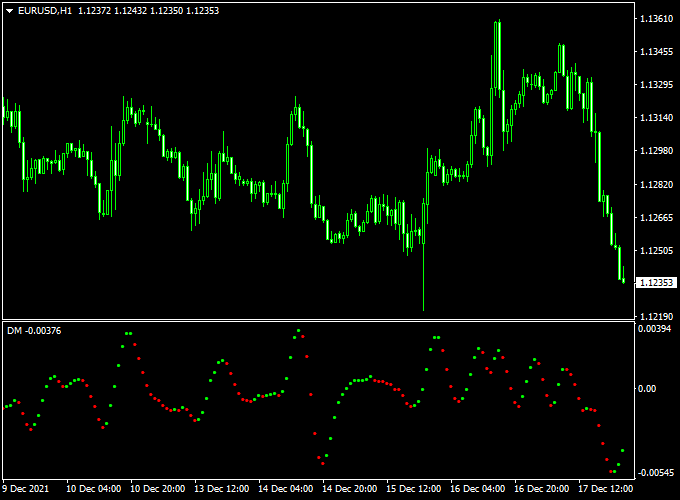Select the 1.13455 price scale value

(657, 52)
